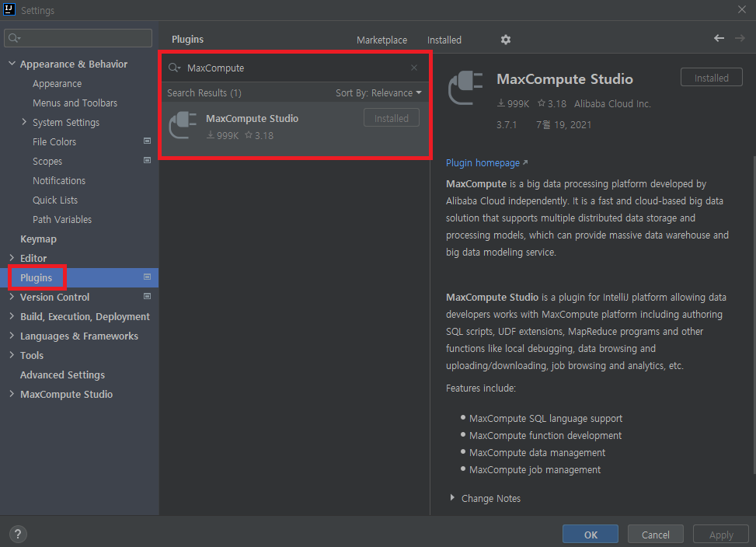Open the Sort By Relevance dropdown
This screenshot has height=547, width=756.
point(378,93)
